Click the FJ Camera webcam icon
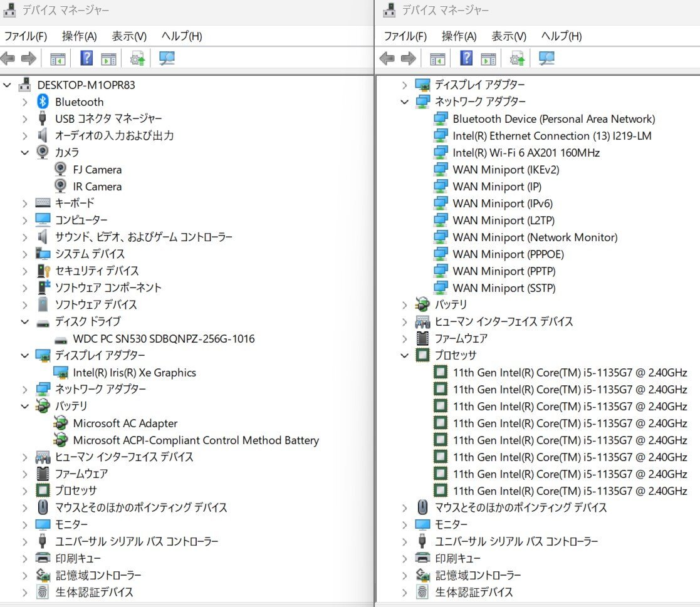This screenshot has width=700, height=607. [61, 169]
